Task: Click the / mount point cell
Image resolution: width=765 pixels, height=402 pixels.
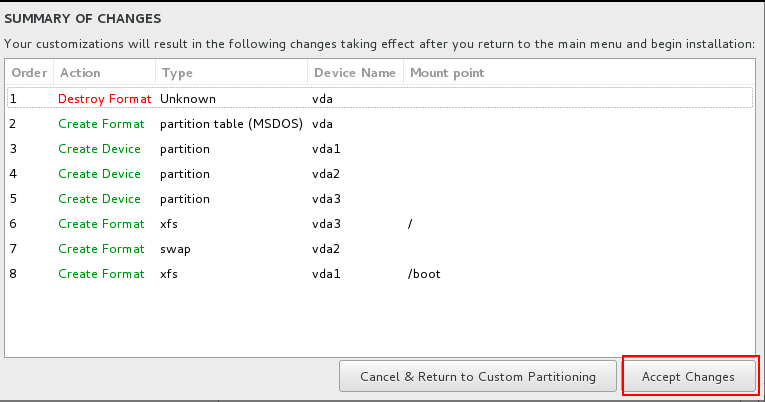Action: point(411,224)
